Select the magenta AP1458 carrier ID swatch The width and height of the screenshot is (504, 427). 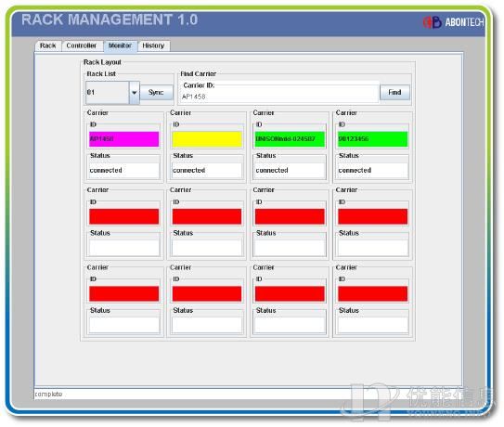pos(124,139)
